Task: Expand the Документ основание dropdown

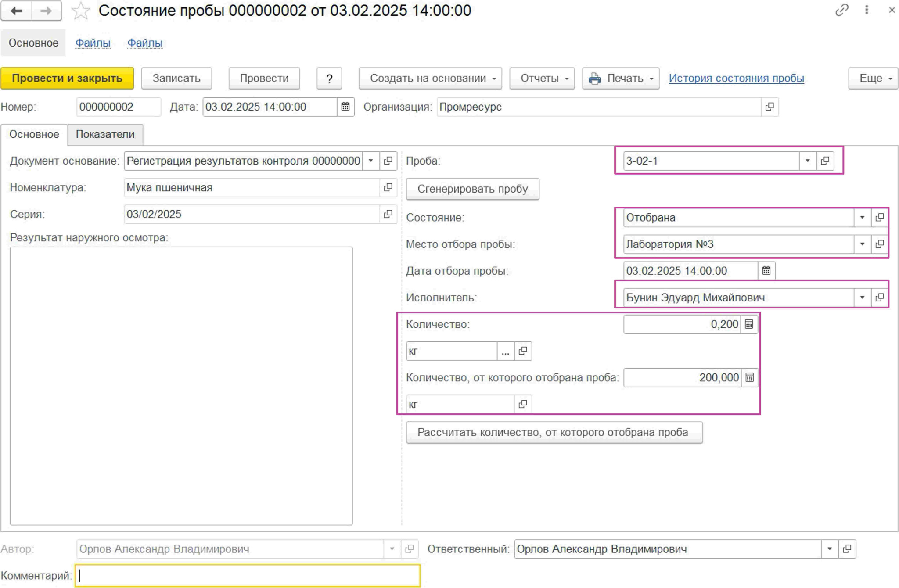Action: click(x=371, y=161)
